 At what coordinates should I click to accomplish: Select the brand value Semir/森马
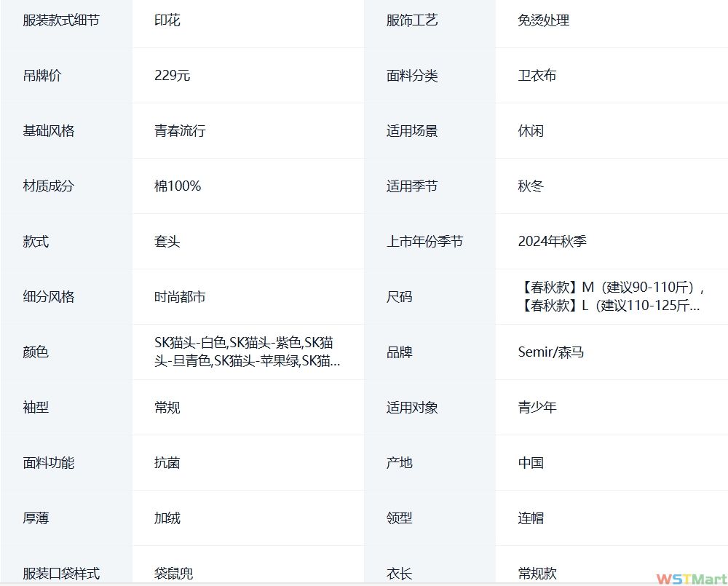point(550,352)
